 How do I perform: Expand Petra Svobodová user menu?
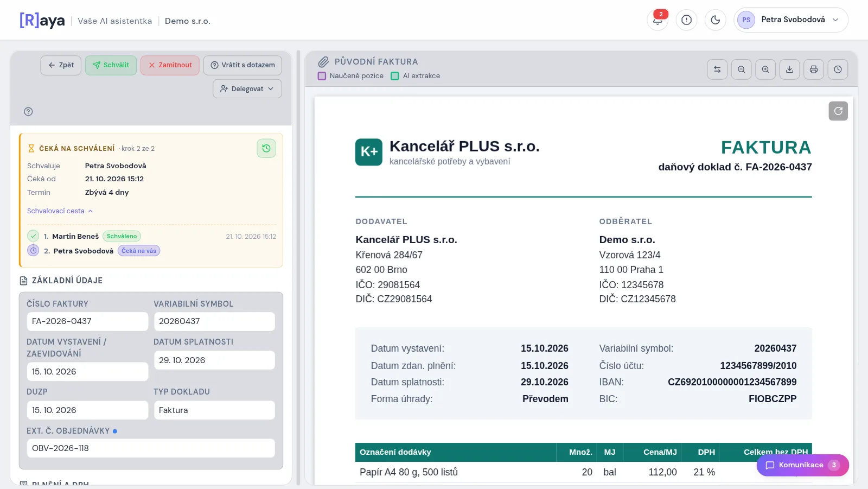click(791, 20)
